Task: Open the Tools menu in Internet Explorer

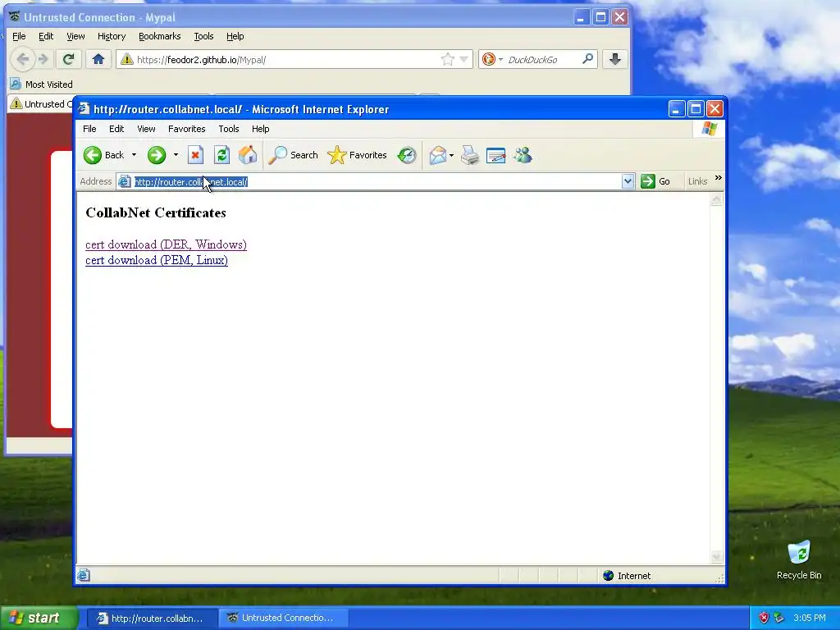Action: pos(229,129)
